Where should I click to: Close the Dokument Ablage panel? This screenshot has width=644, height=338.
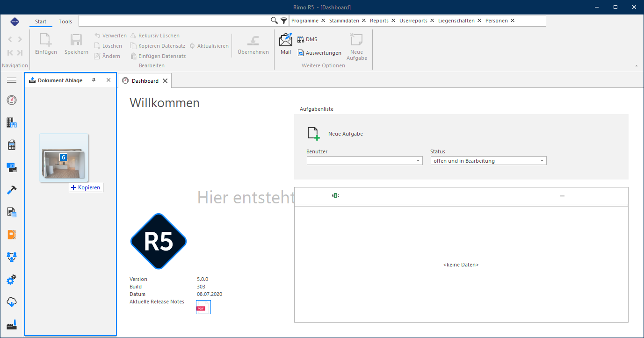(109, 80)
